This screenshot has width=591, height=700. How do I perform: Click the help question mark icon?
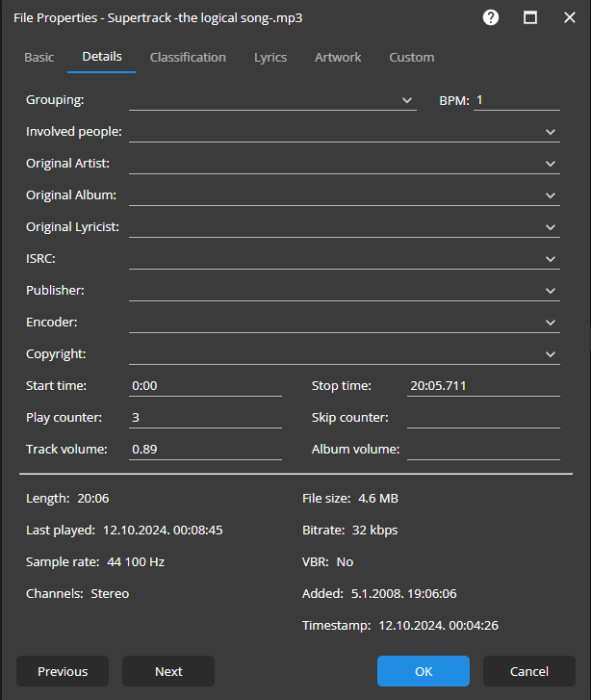tap(491, 17)
